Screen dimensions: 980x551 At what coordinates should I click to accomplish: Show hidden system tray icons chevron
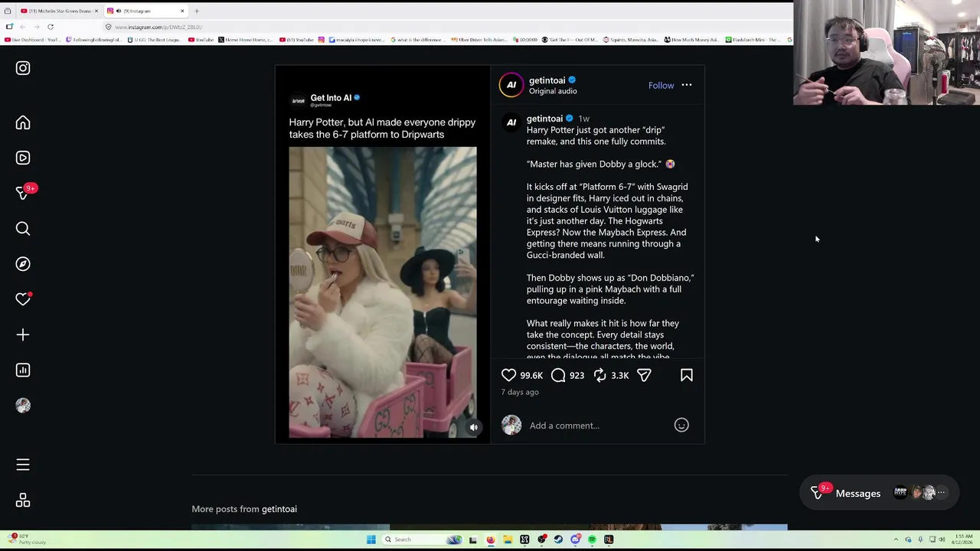(x=896, y=540)
